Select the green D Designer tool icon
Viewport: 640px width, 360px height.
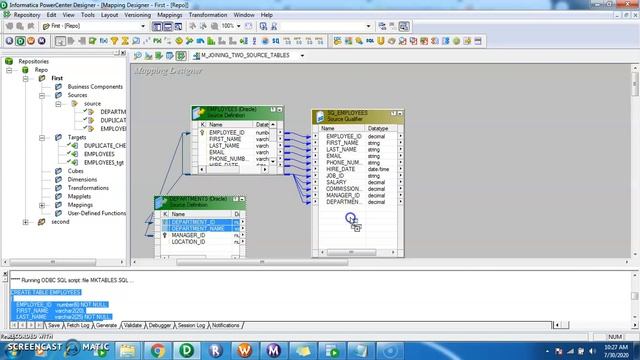click(20, 41)
